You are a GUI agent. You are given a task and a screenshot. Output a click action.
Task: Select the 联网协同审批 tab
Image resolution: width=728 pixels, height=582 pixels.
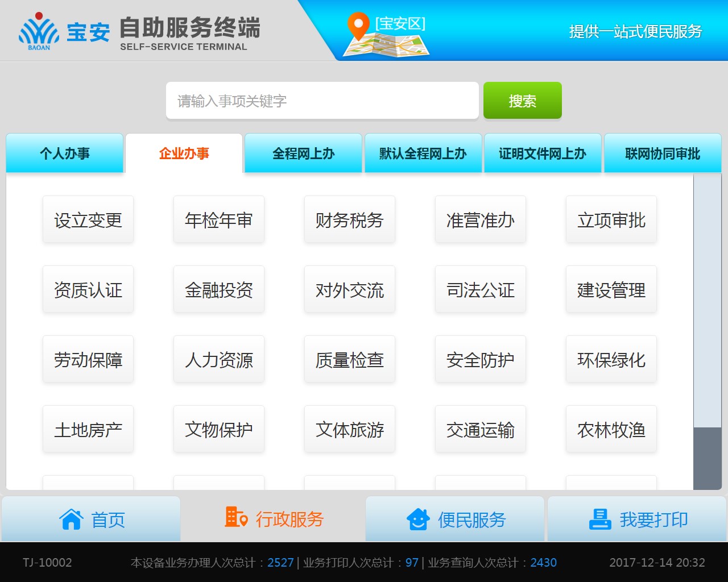pyautogui.click(x=663, y=153)
